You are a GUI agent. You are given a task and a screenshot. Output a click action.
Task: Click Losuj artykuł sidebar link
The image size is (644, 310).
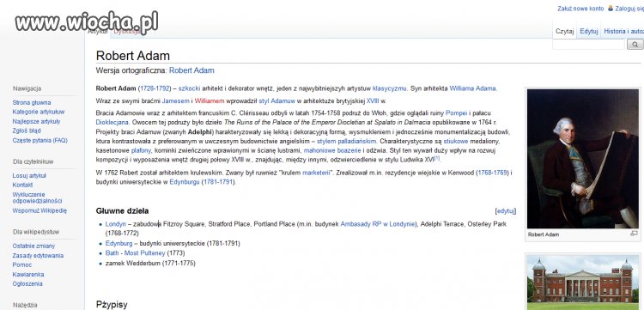click(x=29, y=176)
